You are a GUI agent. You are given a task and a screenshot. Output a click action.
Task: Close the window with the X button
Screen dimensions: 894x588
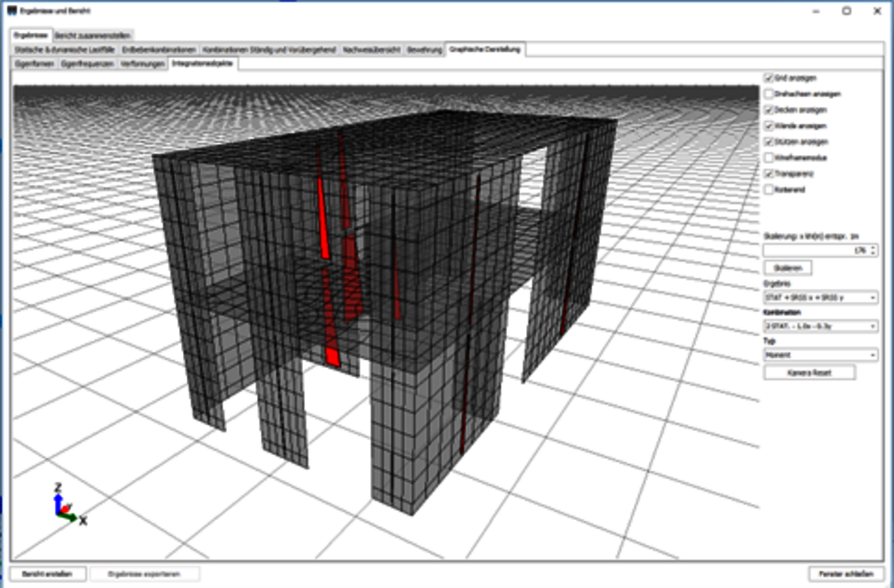coord(877,11)
